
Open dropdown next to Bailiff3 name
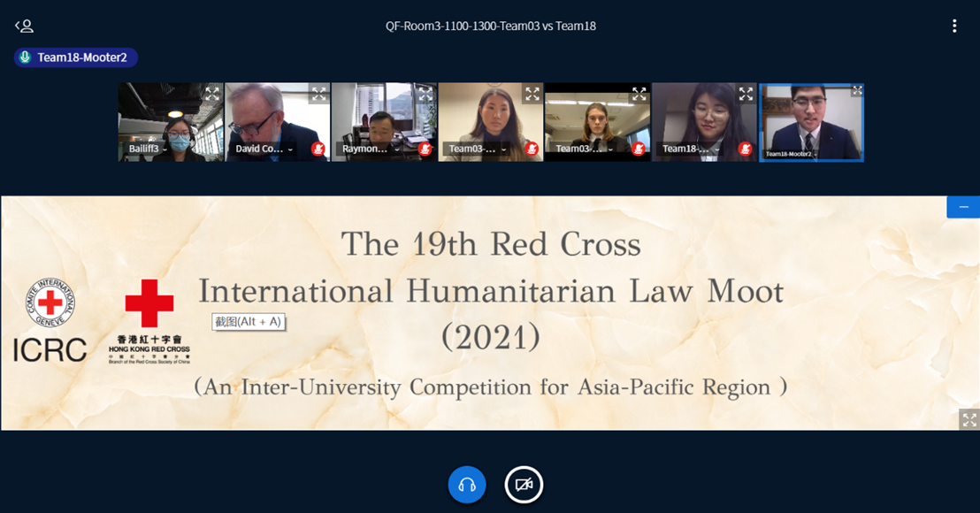[x=166, y=149]
